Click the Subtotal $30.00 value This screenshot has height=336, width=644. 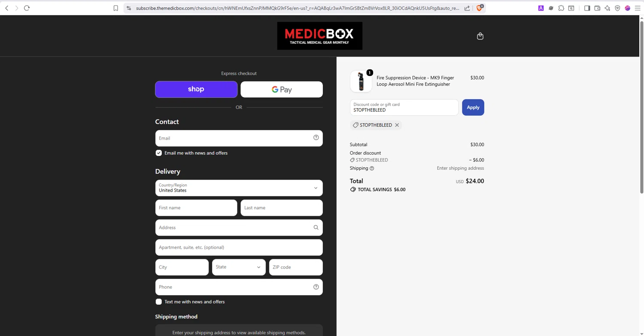(x=477, y=145)
